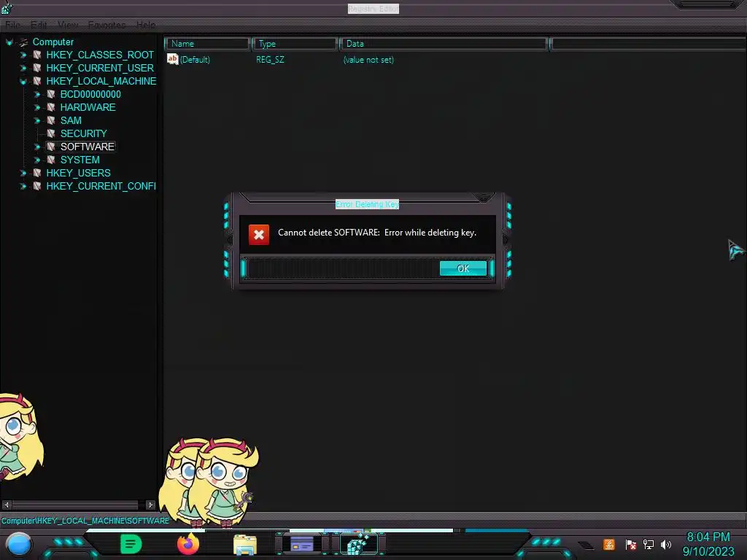Expand HKEY_CURRENT_CONFIG node arrow
Screen dimensions: 747x560
coord(23,186)
